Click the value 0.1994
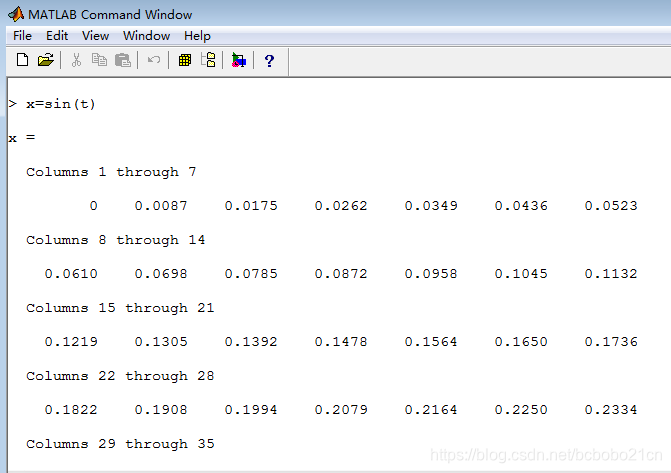671x473 pixels. point(251,410)
